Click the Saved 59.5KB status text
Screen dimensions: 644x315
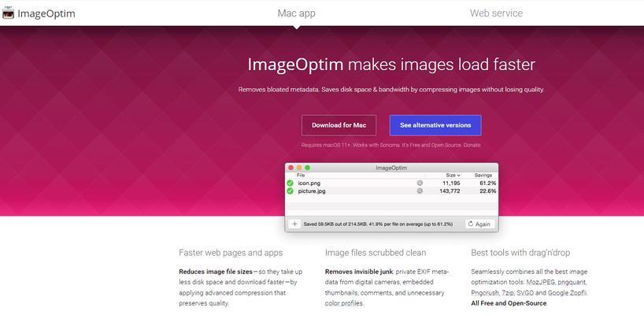point(378,224)
